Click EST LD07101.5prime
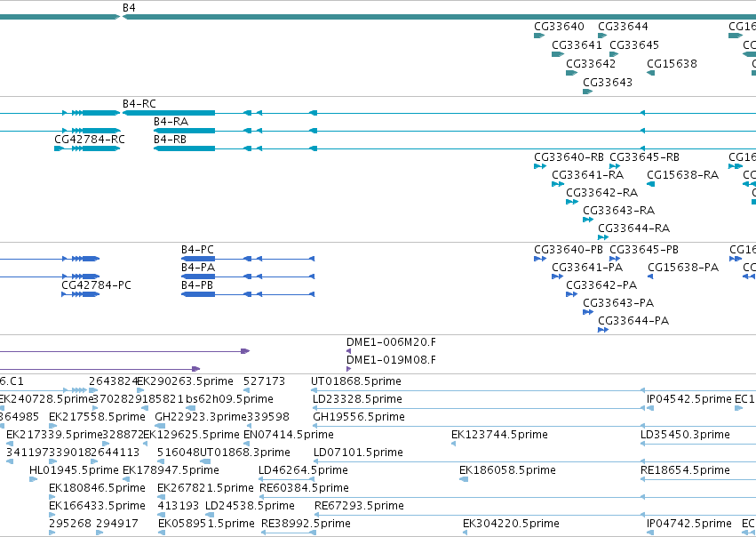Screen dimensions: 756x537 [358, 453]
